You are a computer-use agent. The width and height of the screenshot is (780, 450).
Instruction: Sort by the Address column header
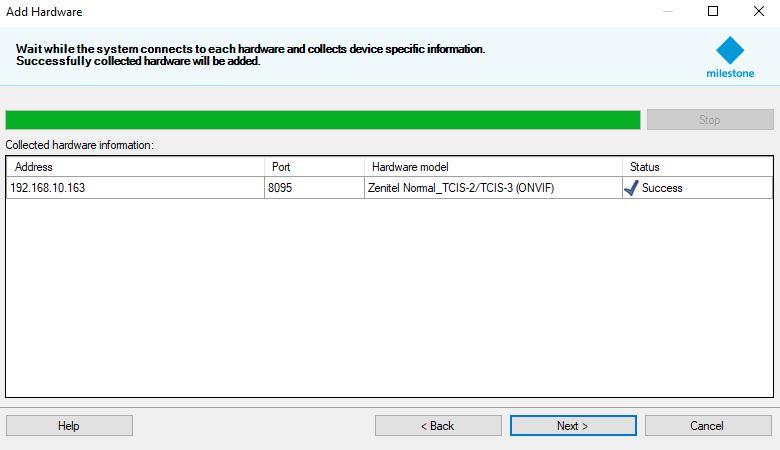click(135, 167)
